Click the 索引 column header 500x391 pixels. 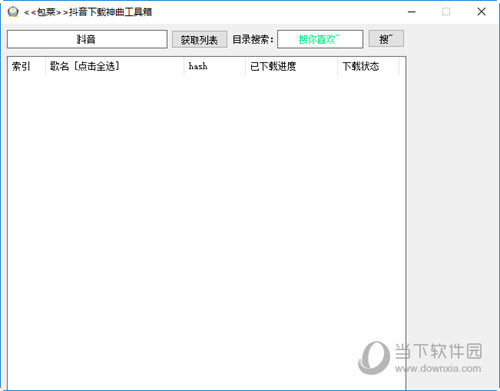coord(26,66)
